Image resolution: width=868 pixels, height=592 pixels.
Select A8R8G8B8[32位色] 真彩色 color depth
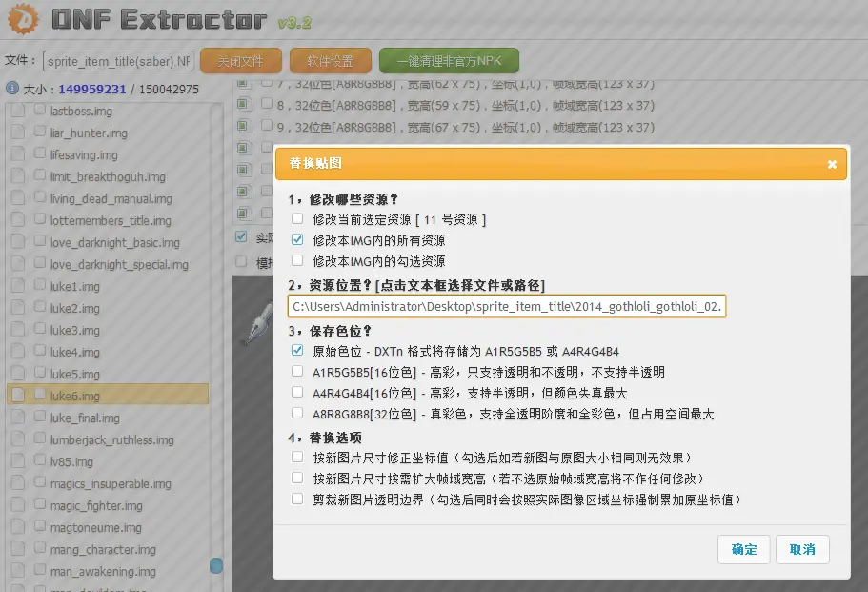(x=298, y=414)
